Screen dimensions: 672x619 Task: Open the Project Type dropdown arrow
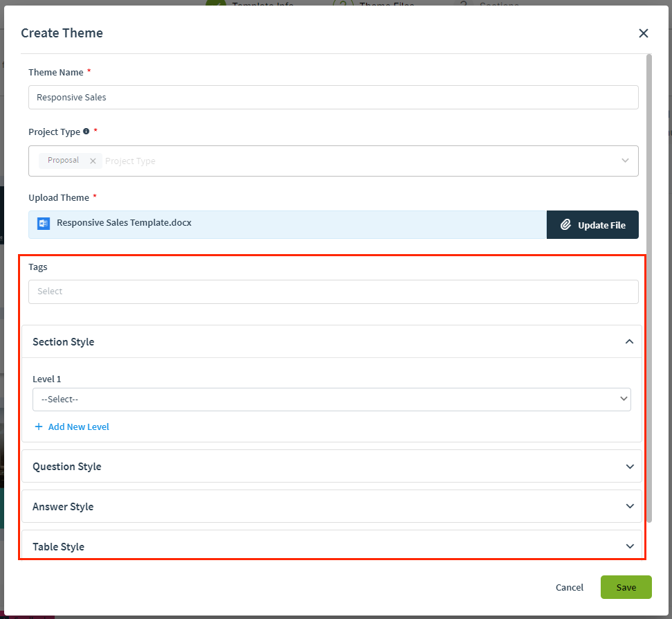pyautogui.click(x=625, y=161)
